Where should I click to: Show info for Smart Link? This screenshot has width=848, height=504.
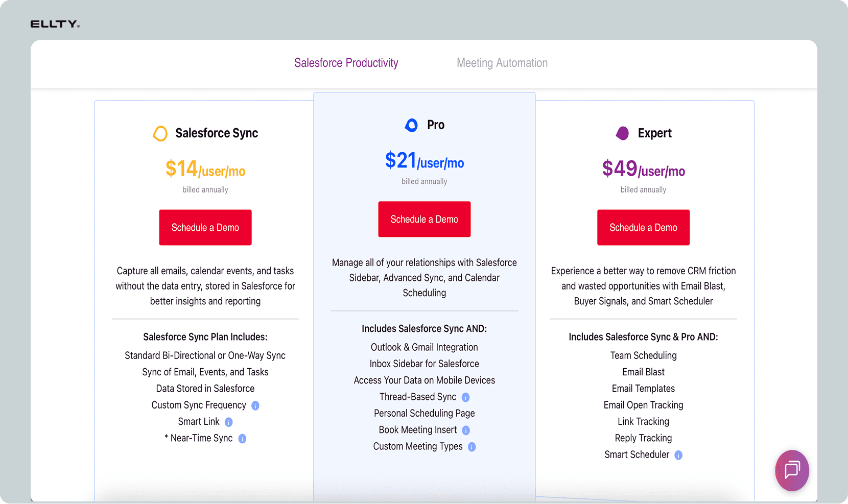point(229,422)
